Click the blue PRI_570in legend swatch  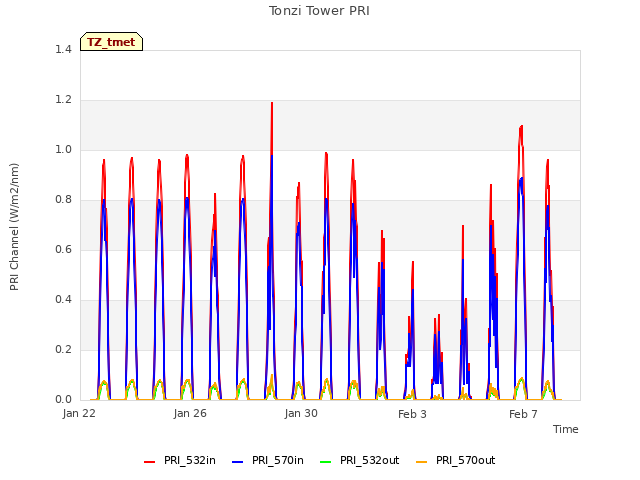point(238,462)
